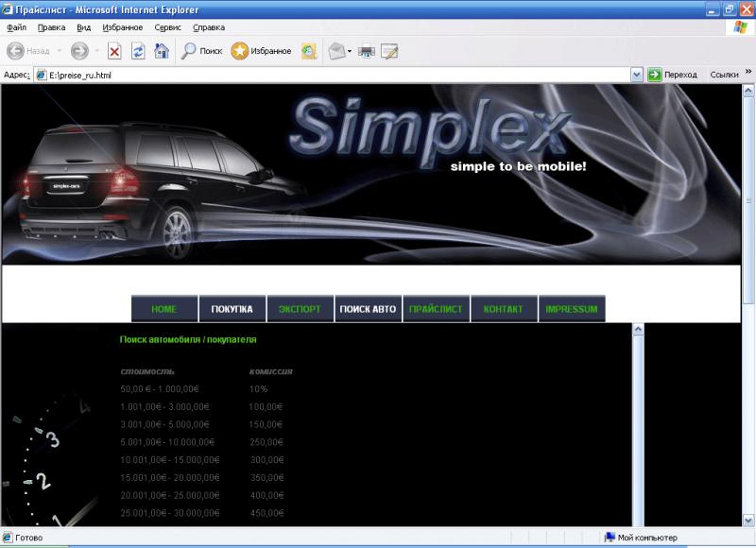Viewport: 756px width, 548px height.
Task: Open the КОНТАКТ navigation link
Action: 503,309
